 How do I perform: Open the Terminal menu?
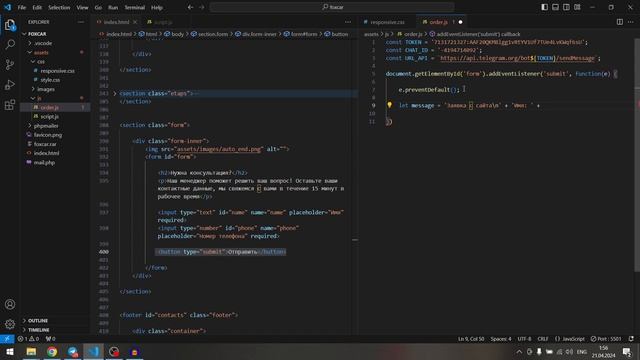coord(135,7)
